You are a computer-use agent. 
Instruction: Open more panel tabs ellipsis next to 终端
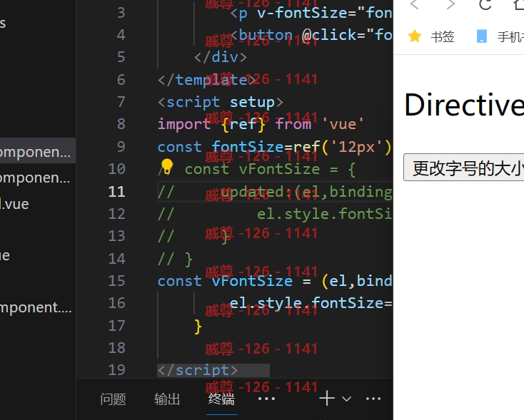pyautogui.click(x=266, y=399)
